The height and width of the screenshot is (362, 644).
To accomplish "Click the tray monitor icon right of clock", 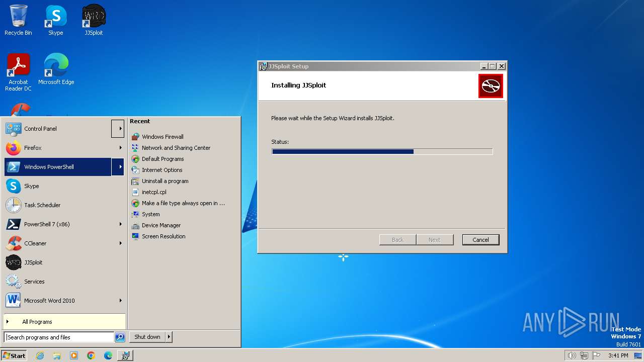I will point(638,355).
